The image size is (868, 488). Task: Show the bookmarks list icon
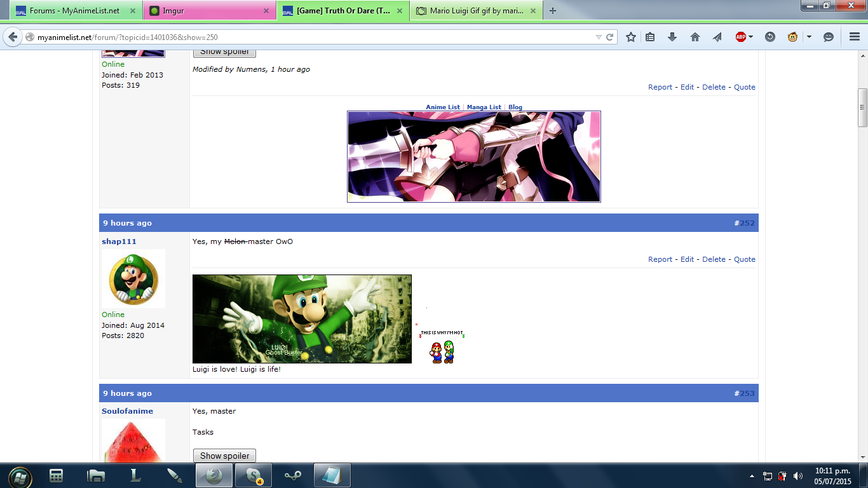[x=650, y=37]
